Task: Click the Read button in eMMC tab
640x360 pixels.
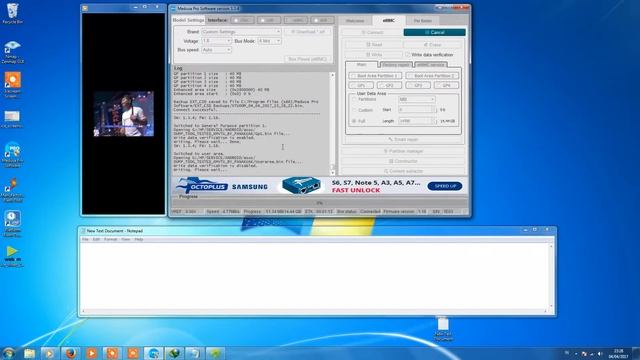Action: (x=374, y=44)
